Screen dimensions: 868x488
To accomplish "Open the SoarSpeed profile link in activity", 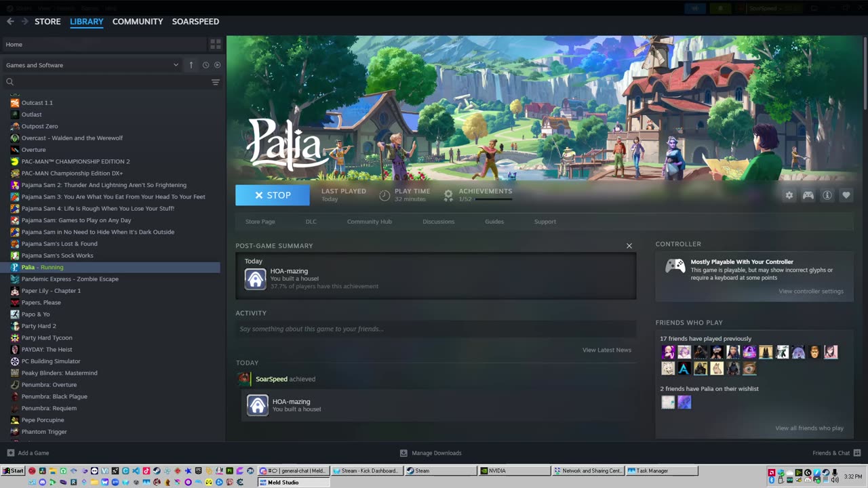I will [271, 379].
